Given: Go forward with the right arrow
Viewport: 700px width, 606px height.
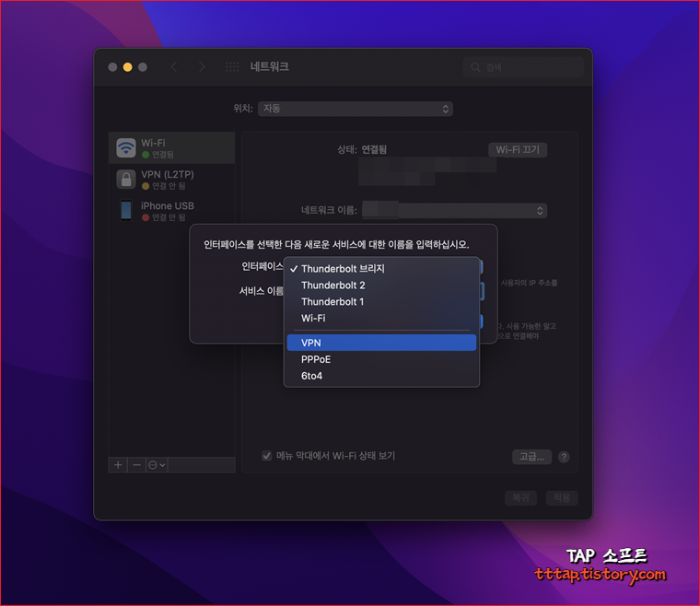Looking at the screenshot, I should (x=202, y=67).
